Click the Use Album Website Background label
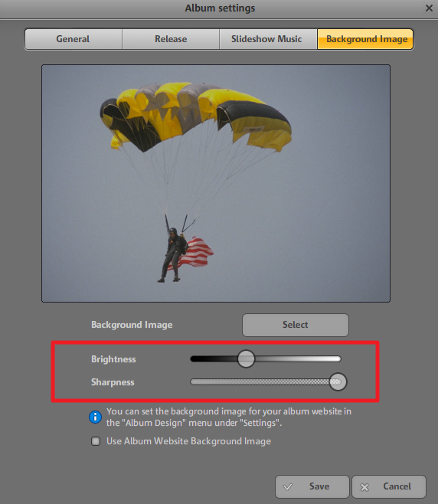Screen dimensions: 438x504 pos(188,441)
